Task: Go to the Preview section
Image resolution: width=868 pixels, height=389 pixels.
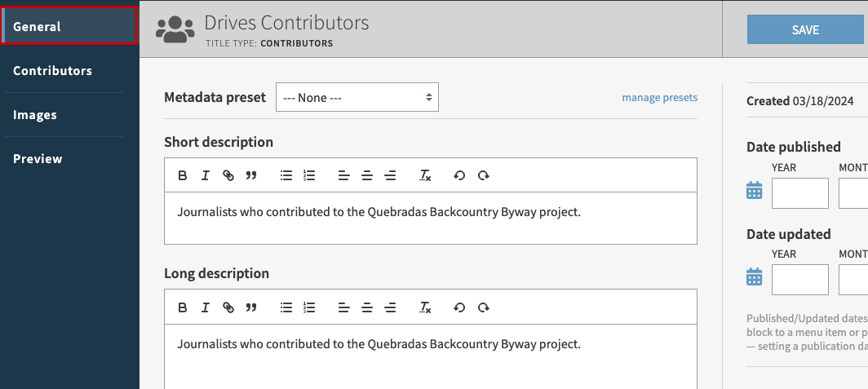Action: click(38, 159)
